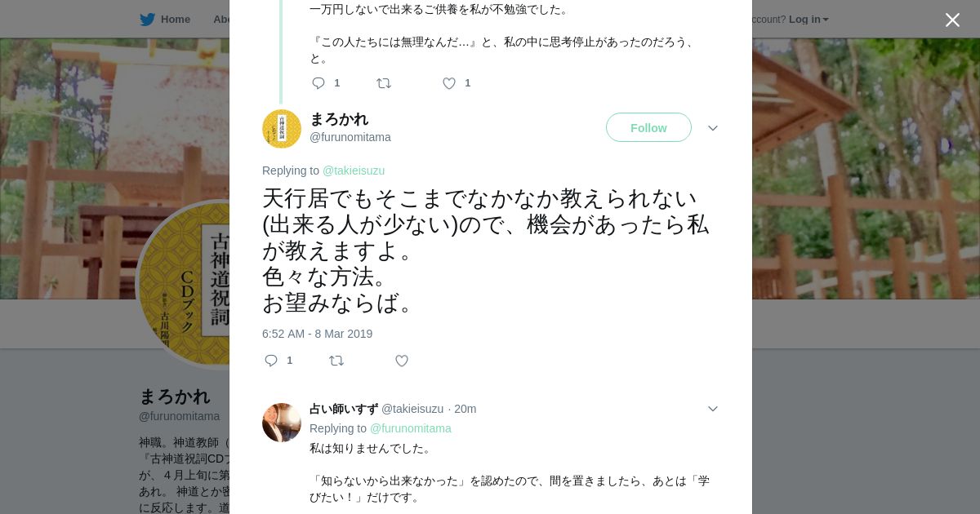Reply to the main まろかれ tweet
Viewport: 980px width, 514px height.
tap(271, 361)
